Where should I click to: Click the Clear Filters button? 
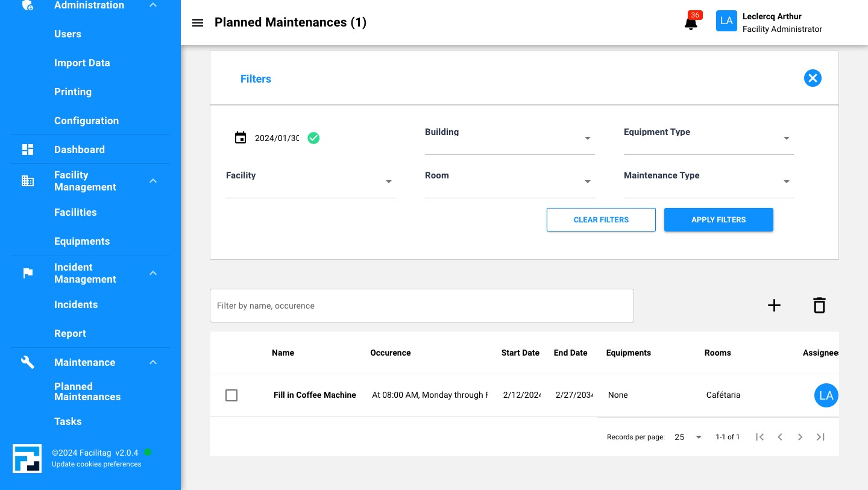pos(601,220)
